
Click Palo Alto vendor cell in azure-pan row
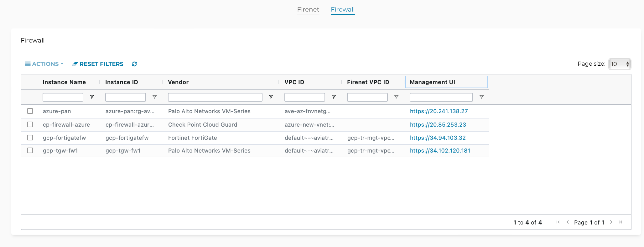[209, 111]
